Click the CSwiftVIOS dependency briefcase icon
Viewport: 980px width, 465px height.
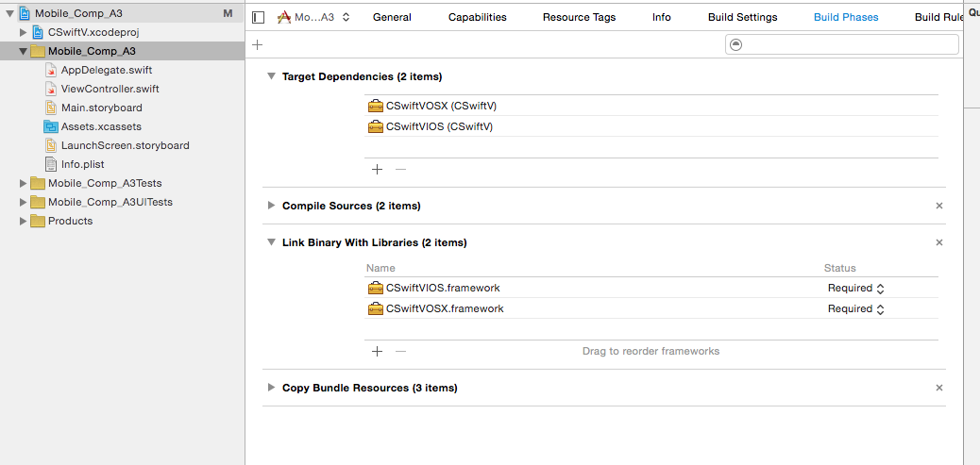pos(375,126)
